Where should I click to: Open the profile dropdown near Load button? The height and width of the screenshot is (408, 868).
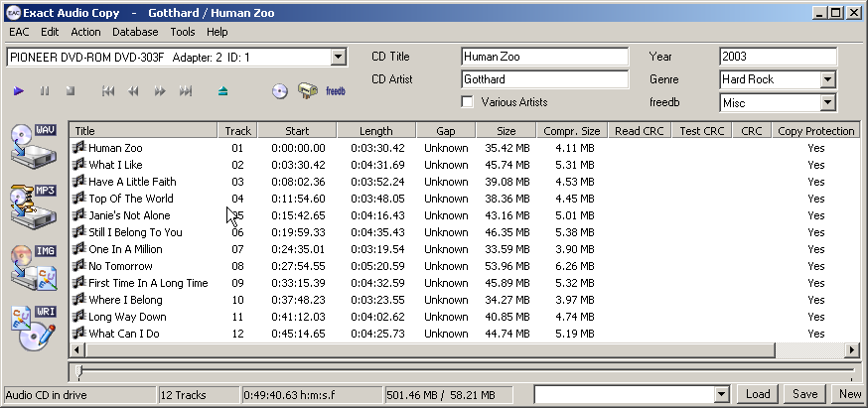coord(721,395)
